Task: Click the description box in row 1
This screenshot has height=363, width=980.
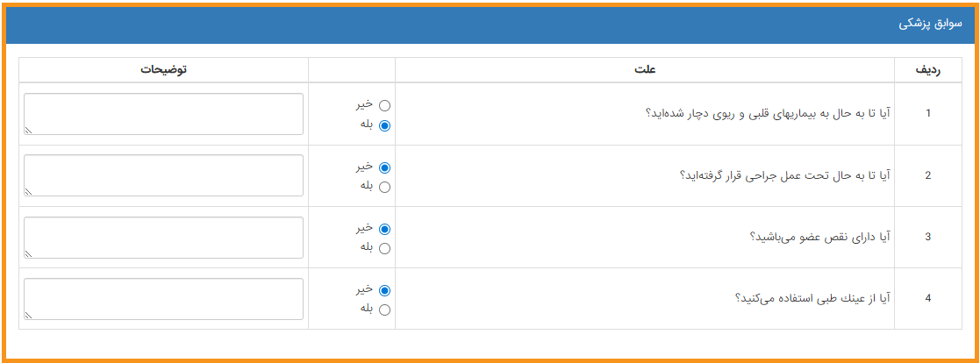Action: coord(164,114)
